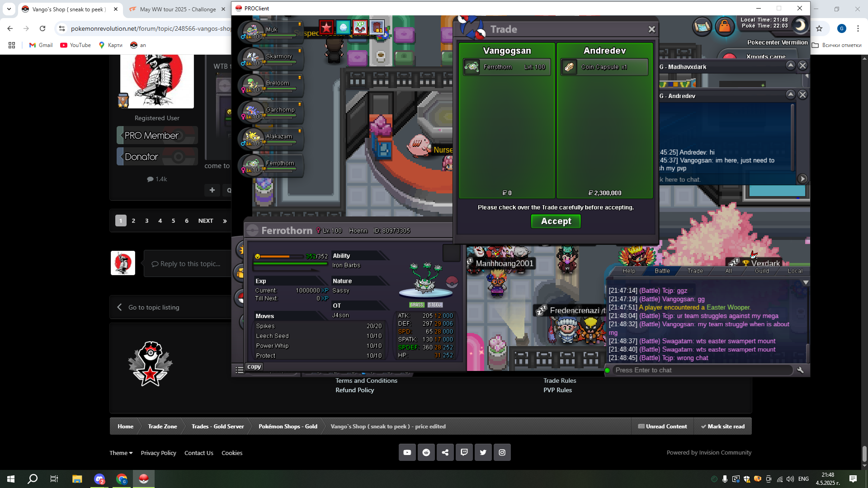
Task: Switch to May WW tour 2025 browser tab
Action: pyautogui.click(x=178, y=9)
